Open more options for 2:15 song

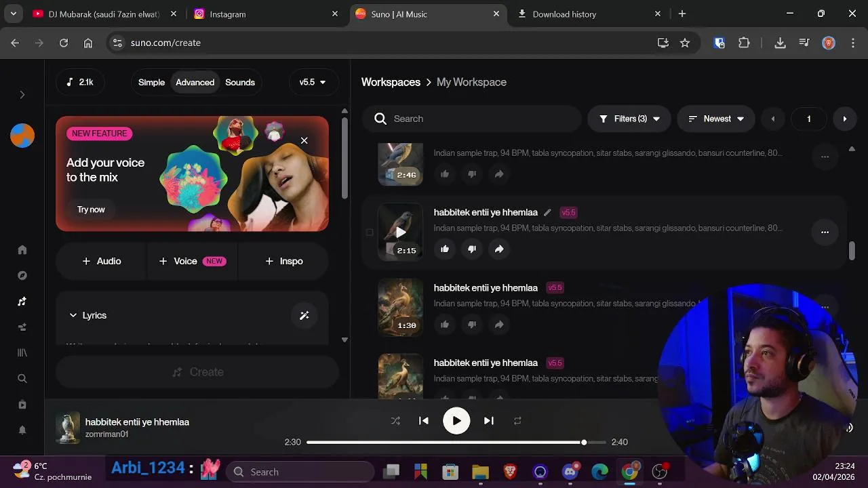[825, 232]
